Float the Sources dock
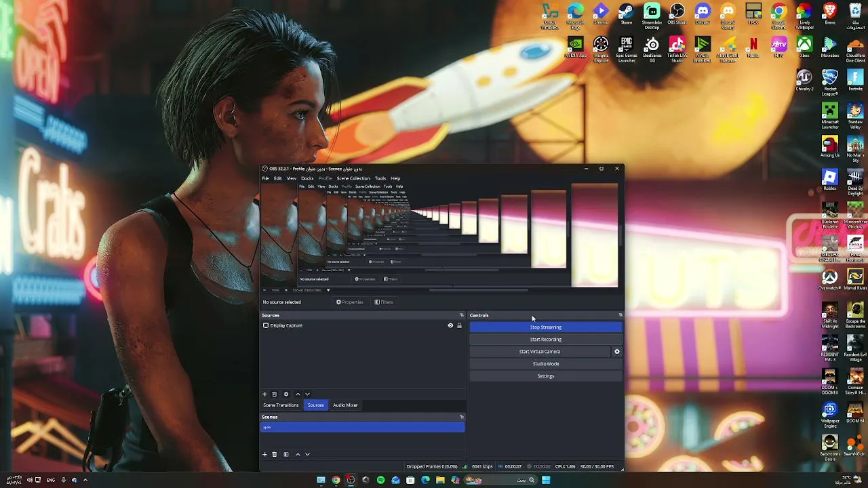868x488 pixels. 462,315
